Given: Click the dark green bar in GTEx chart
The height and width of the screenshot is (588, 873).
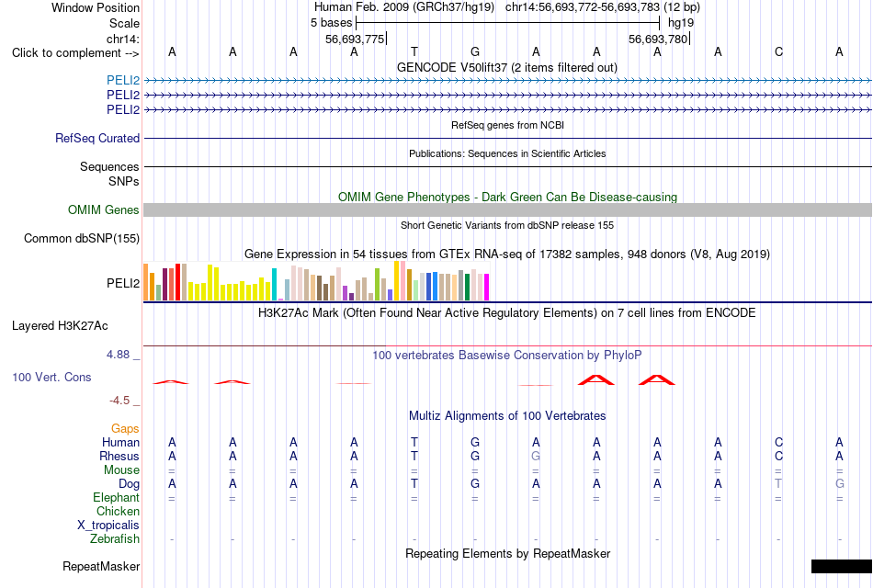Looking at the screenshot, I should pos(467,288).
